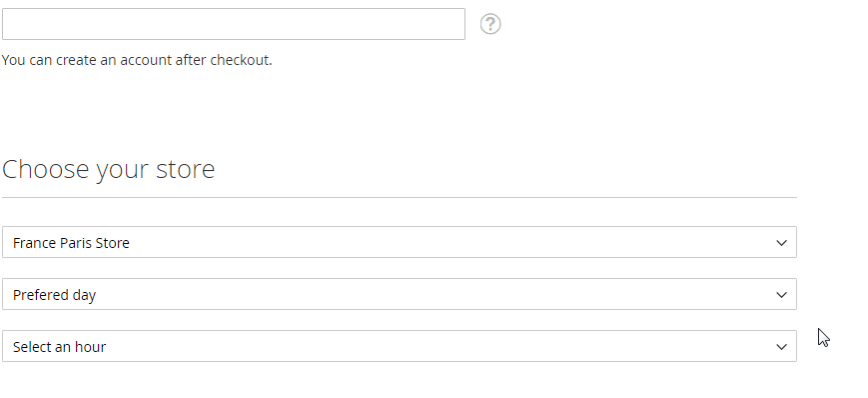Viewport: 868px width, 398px height.
Task: Click the question mark help icon
Action: (x=489, y=24)
